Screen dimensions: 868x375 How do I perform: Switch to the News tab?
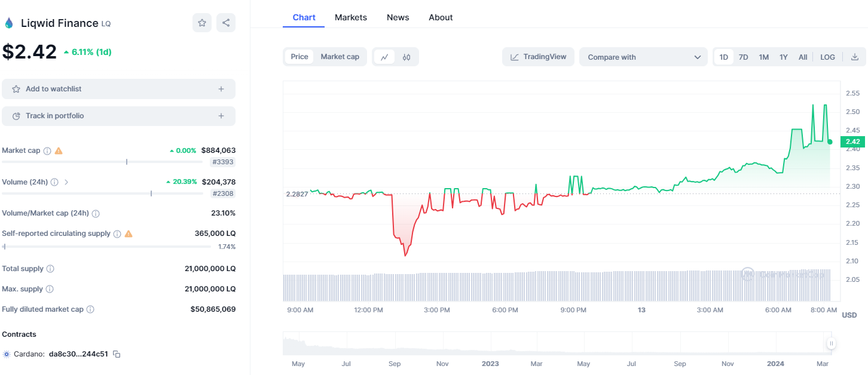[x=398, y=17]
